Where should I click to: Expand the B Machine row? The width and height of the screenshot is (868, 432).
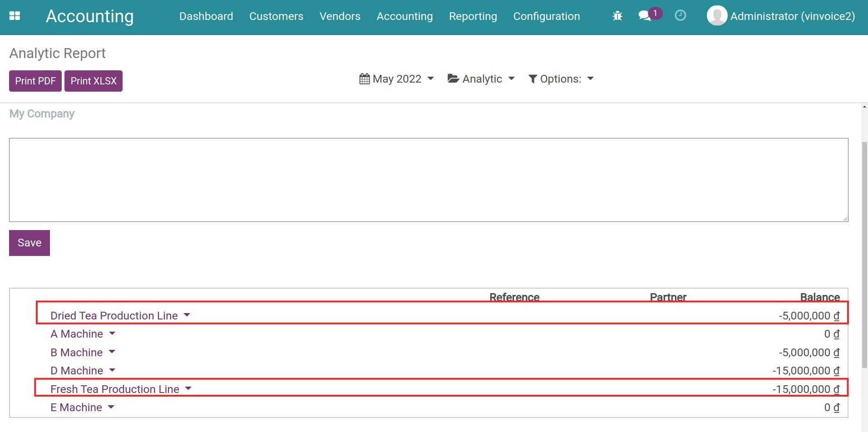coord(112,352)
